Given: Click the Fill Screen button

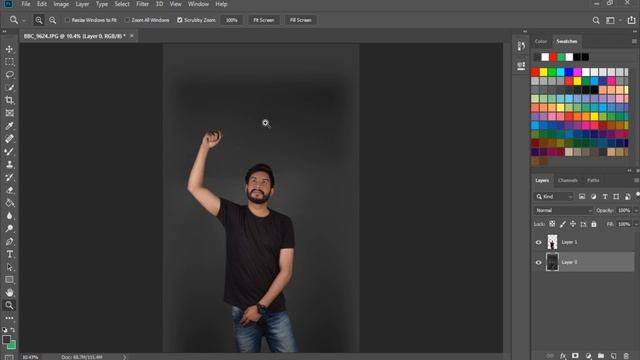Looking at the screenshot, I should (x=301, y=20).
